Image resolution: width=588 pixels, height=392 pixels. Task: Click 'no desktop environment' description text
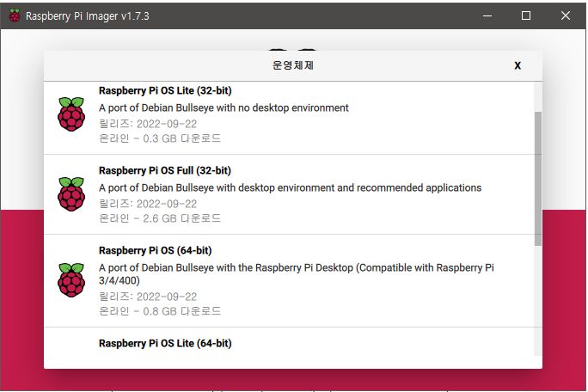coord(293,108)
